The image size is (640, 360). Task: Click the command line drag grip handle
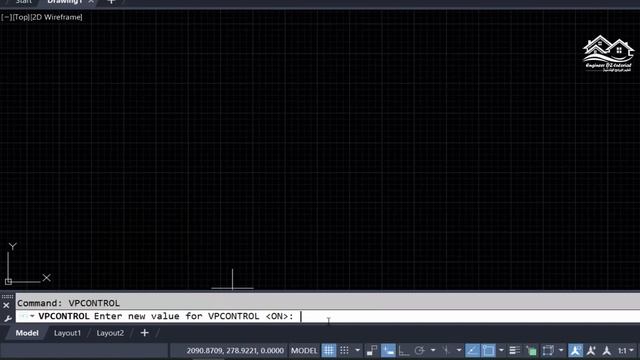click(x=7, y=296)
